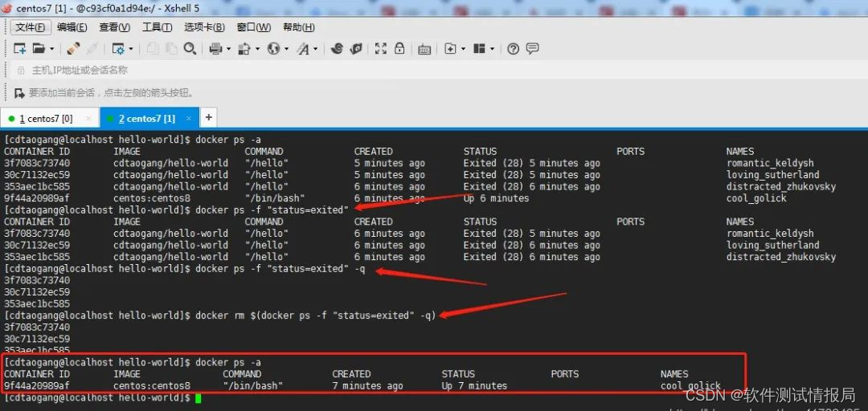Expand the new tab page dropdown arrow

tap(464, 49)
